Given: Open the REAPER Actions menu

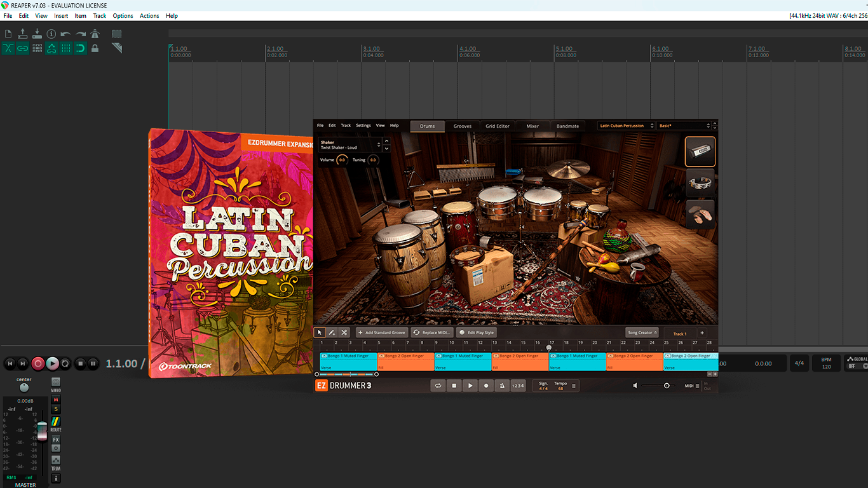Looking at the screenshot, I should [149, 16].
